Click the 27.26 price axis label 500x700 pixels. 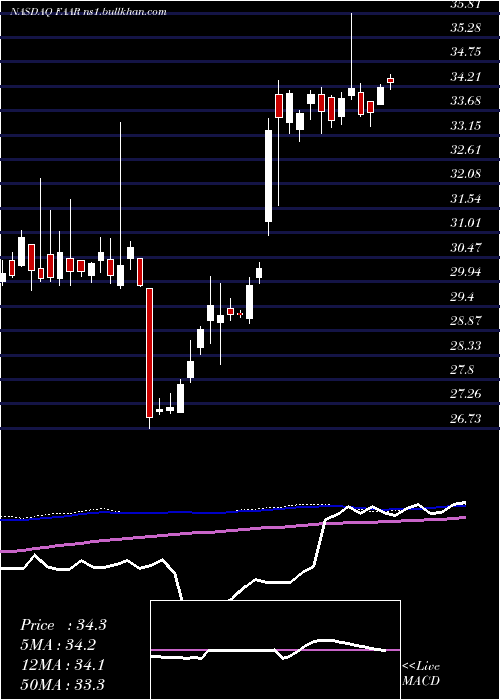[465, 394]
